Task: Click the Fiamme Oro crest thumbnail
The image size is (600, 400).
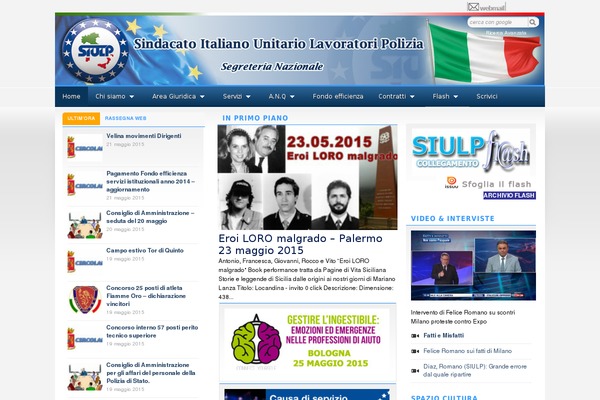Action: pyautogui.click(x=85, y=299)
